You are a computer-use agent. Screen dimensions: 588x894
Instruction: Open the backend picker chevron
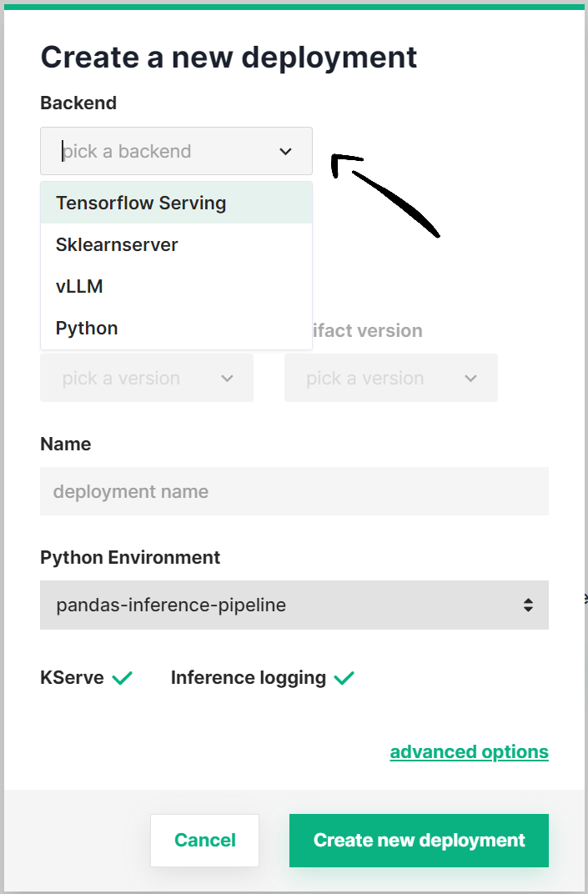point(285,151)
